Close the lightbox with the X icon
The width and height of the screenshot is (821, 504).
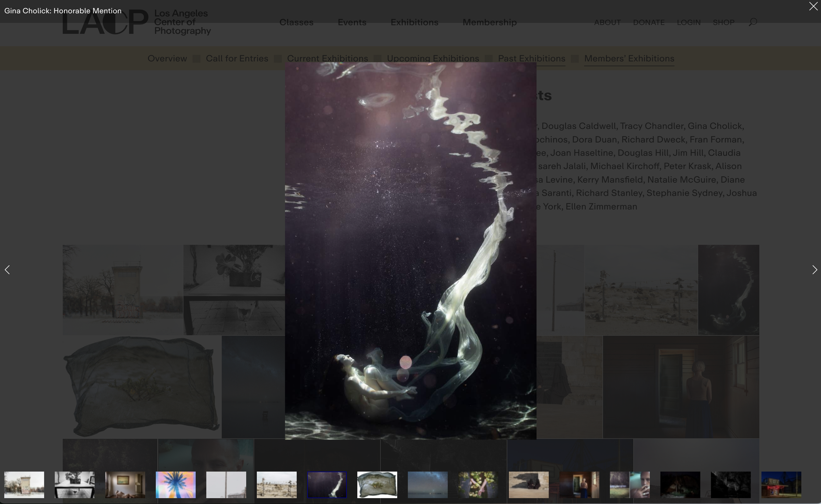click(x=813, y=6)
